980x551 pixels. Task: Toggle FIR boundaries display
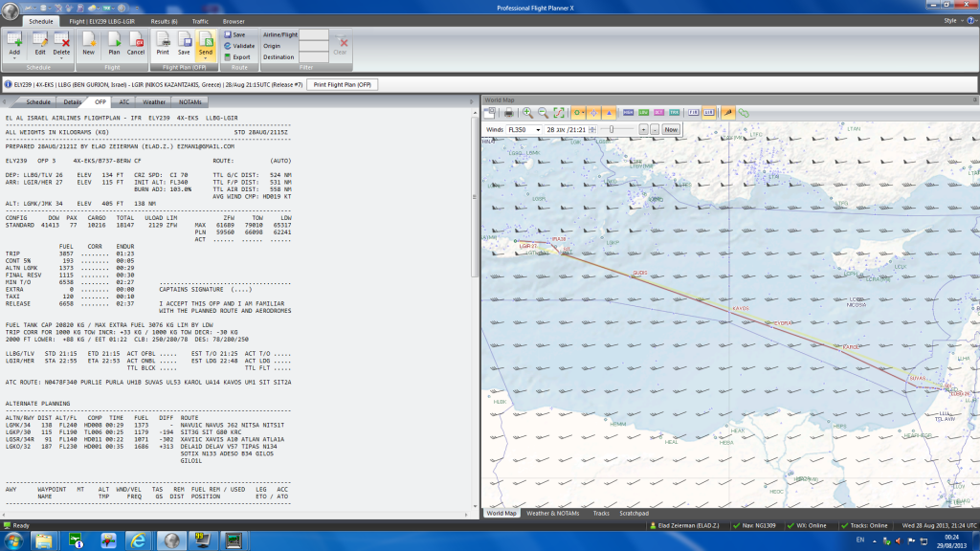694,113
